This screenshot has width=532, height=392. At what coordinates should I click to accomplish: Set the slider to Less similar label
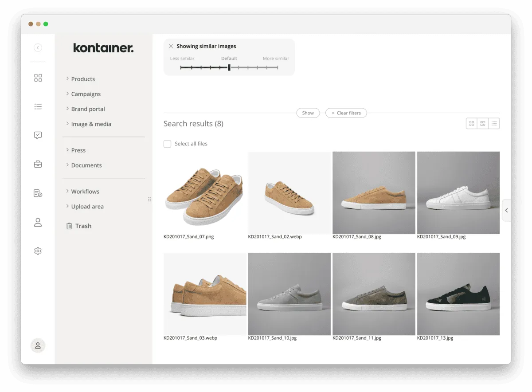pyautogui.click(x=182, y=59)
